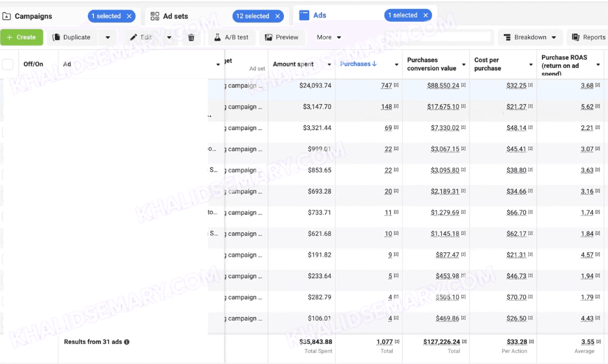This screenshot has width=608, height=364.
Task: Open the Reports menu
Action: click(589, 37)
